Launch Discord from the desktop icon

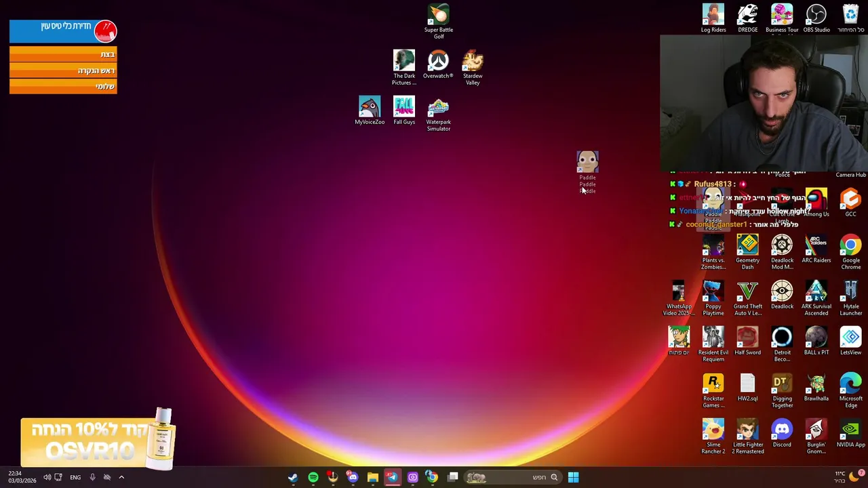782,433
